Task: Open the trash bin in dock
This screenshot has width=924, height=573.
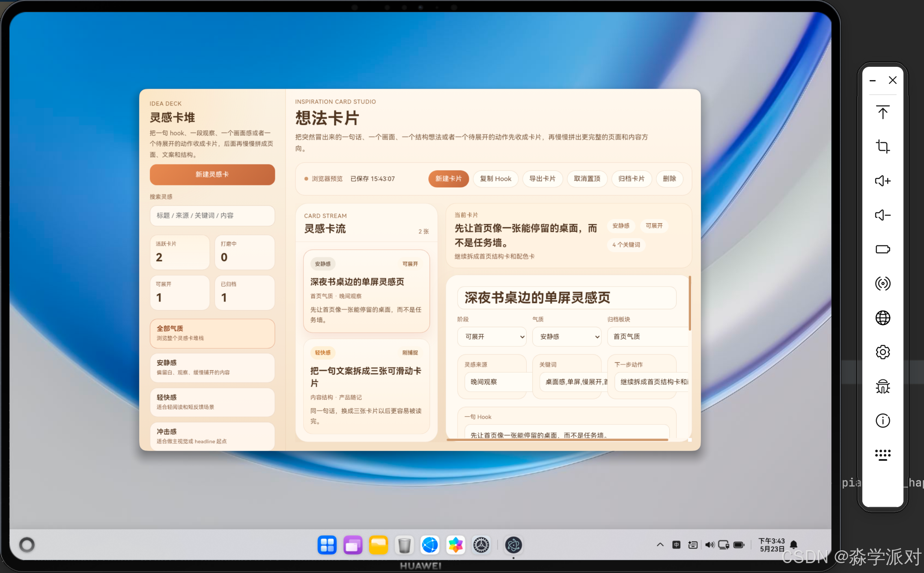Action: tap(404, 545)
